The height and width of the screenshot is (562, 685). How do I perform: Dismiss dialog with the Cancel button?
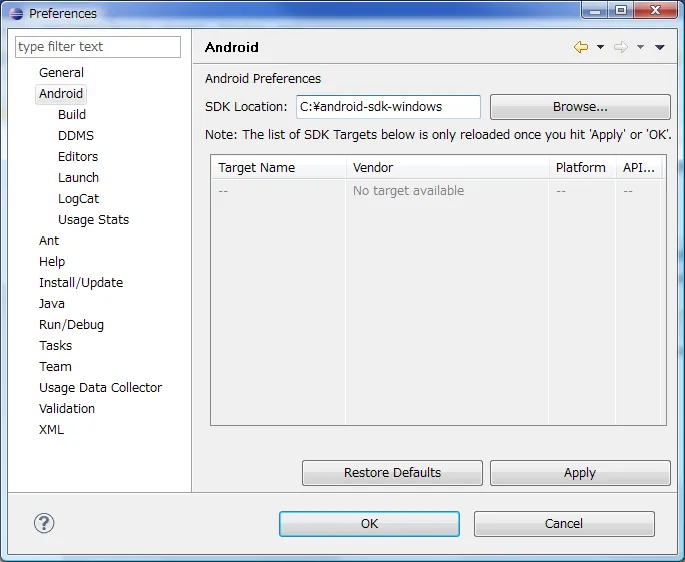point(564,524)
